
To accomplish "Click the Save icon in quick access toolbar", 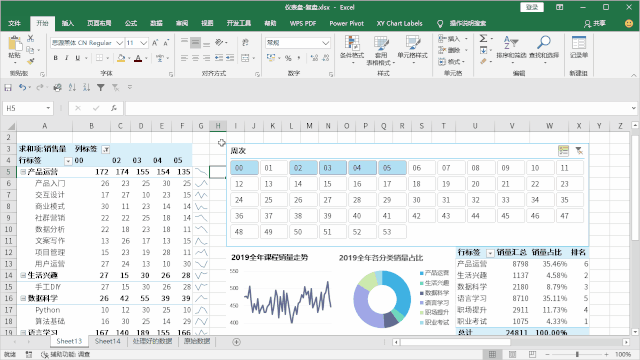I will click(8, 87).
